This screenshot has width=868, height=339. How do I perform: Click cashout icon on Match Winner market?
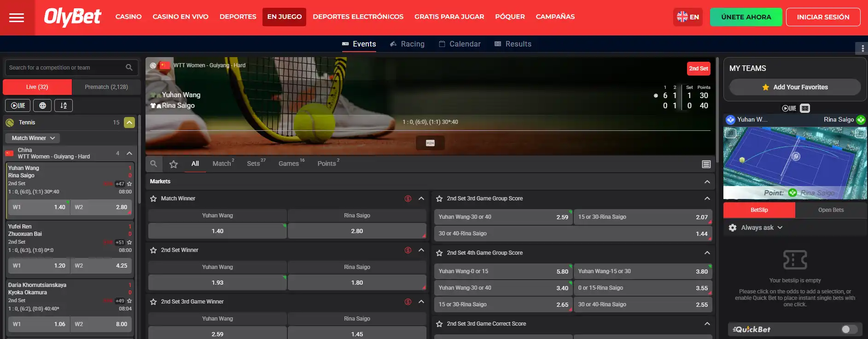[x=408, y=199]
